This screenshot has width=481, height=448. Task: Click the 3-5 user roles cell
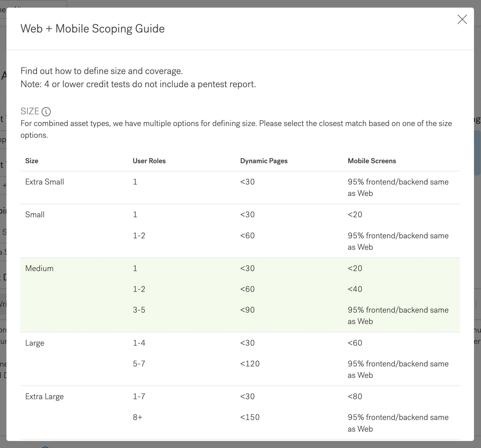point(139,310)
